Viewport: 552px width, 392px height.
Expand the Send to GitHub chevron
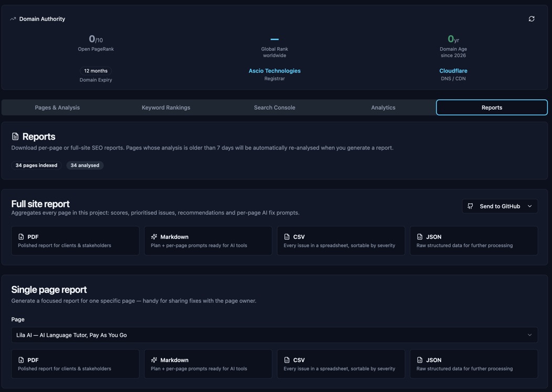point(529,206)
